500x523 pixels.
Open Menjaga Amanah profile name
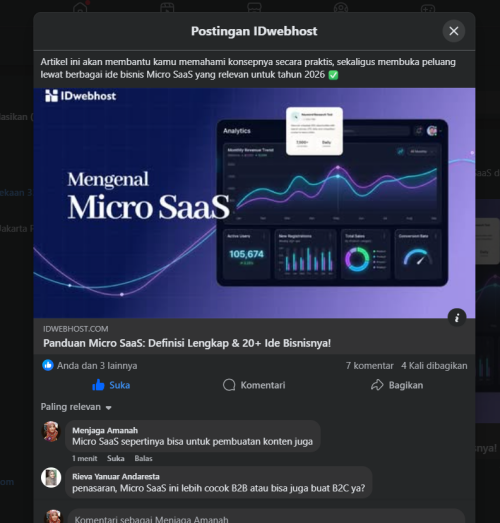point(105,430)
